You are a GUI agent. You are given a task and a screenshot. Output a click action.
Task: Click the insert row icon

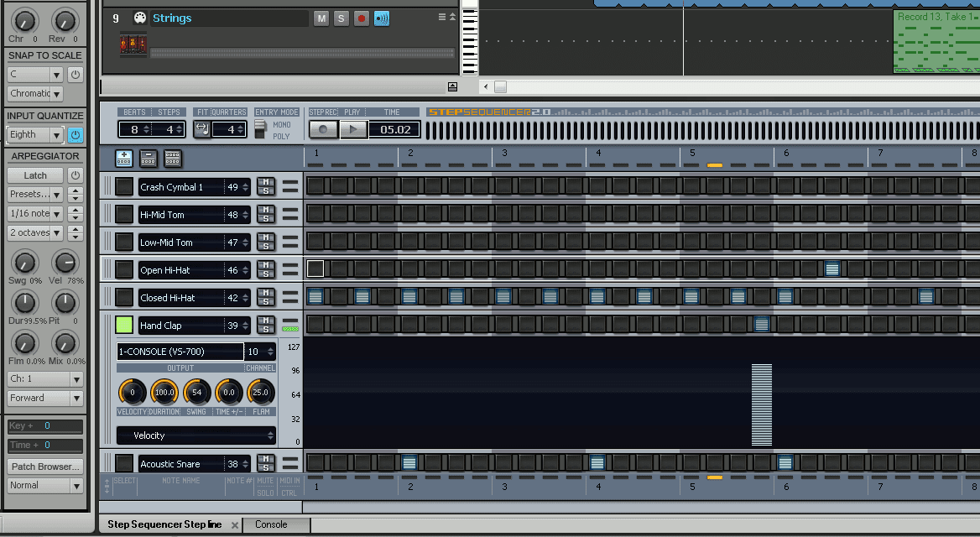pyautogui.click(x=123, y=159)
